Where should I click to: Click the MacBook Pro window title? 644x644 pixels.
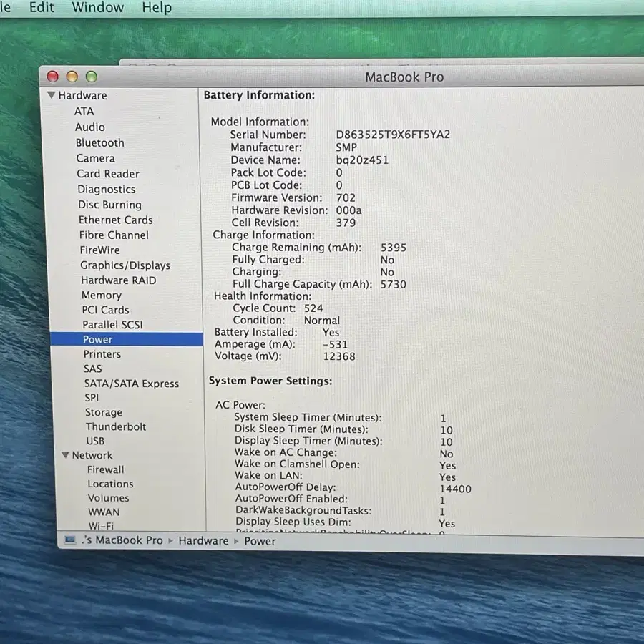[x=404, y=77]
